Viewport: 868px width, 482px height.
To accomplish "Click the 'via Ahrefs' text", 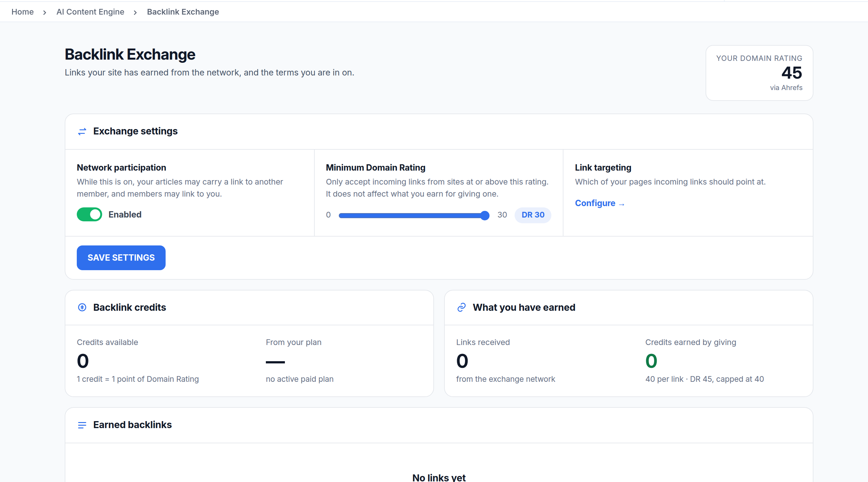I will (x=786, y=88).
